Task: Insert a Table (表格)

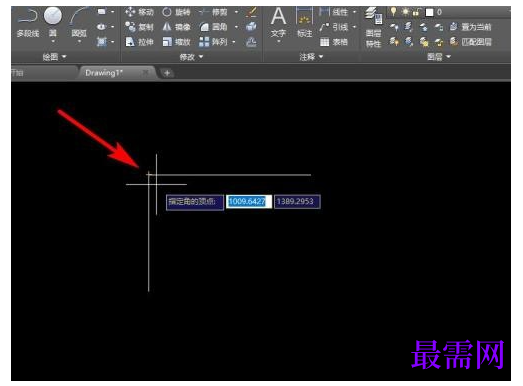Action: [333, 42]
